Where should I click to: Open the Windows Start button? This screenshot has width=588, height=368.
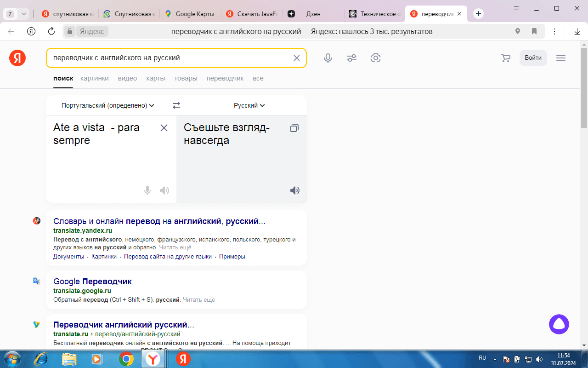(x=11, y=359)
